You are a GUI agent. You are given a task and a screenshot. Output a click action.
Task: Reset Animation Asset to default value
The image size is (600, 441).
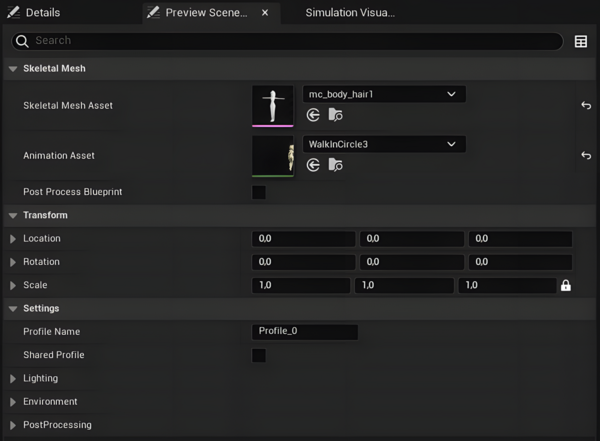(585, 156)
